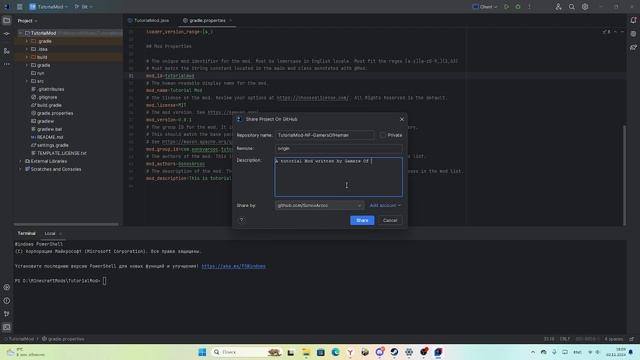This screenshot has height=360, width=640.
Task: Open the Services tool window icon at bottom-left
Action: point(7,287)
